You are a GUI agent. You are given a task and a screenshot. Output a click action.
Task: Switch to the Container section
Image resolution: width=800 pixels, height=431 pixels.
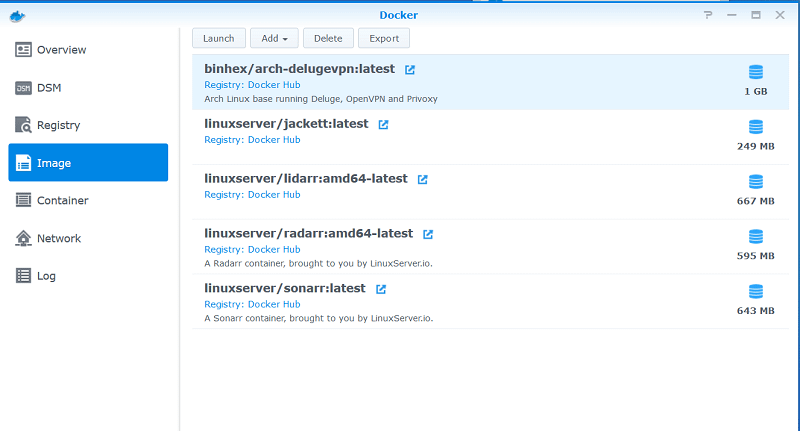coord(88,200)
